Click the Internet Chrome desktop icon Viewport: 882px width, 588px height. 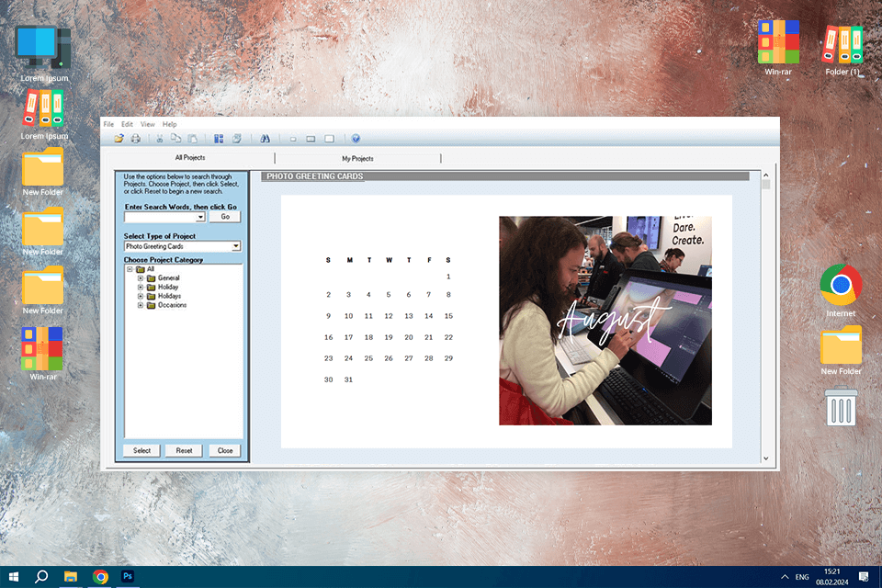click(x=841, y=291)
